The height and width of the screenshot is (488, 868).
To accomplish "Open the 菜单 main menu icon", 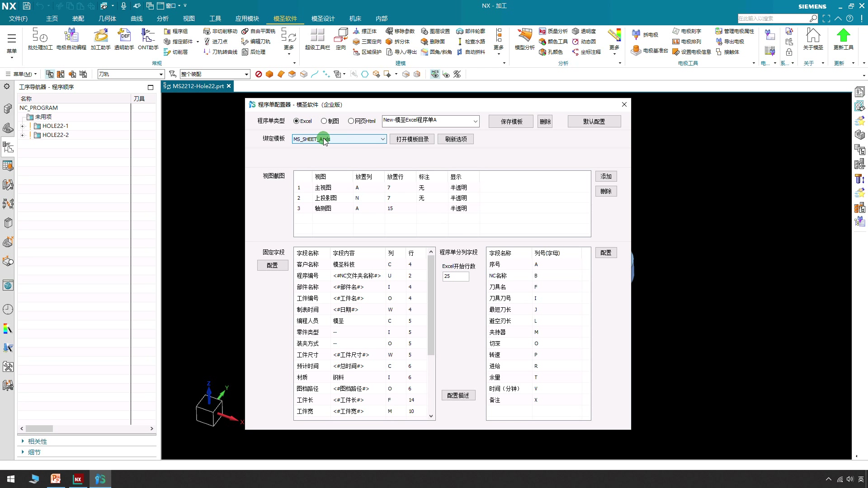I will (x=12, y=44).
